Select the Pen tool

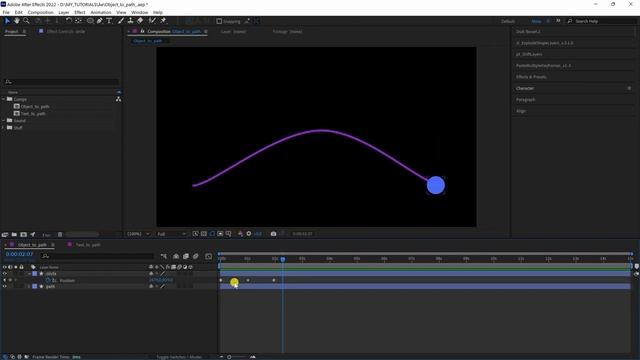pos(100,20)
